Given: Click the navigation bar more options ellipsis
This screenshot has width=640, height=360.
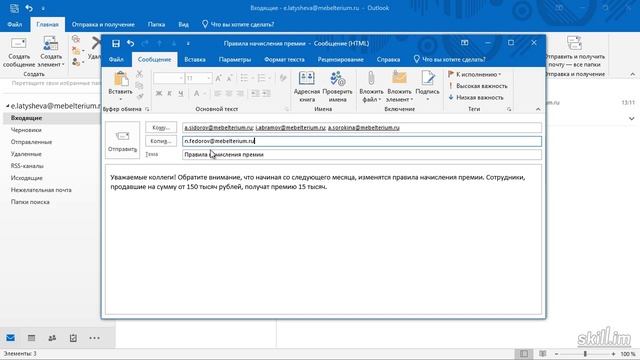Looking at the screenshot, I should coord(94,338).
